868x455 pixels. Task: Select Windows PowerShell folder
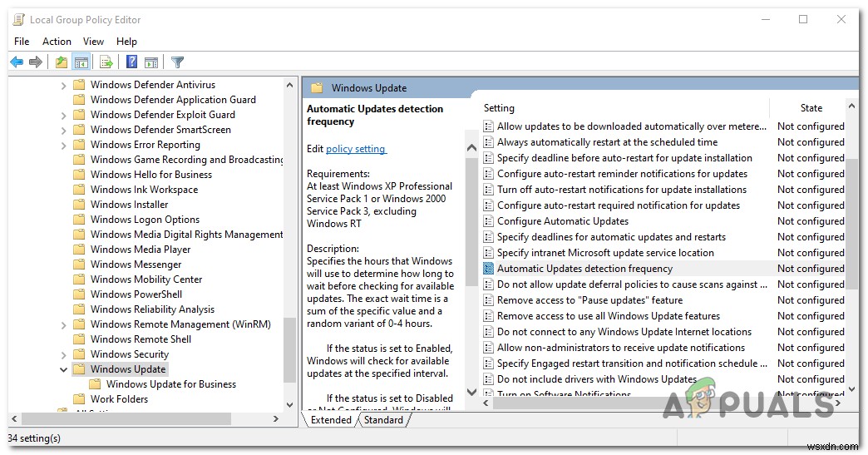[136, 294]
